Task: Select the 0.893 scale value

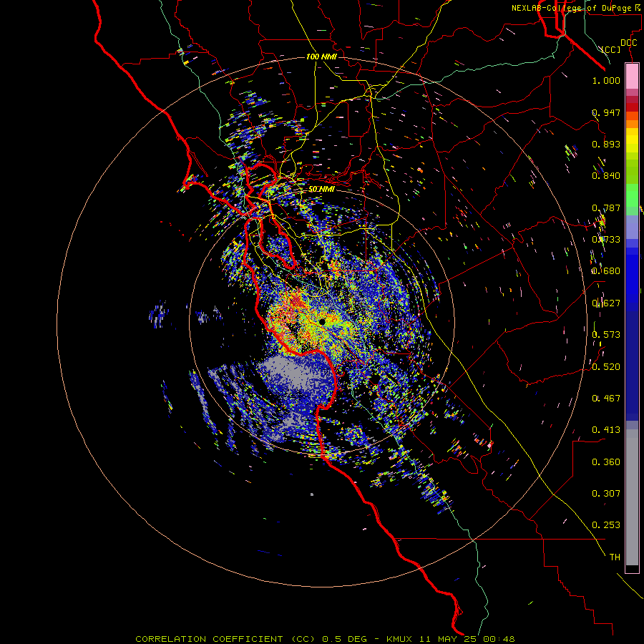Action: click(x=606, y=144)
